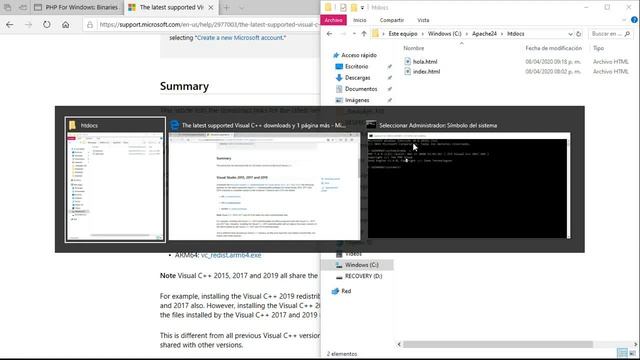Viewport: 640px width, 360px height.
Task: Open Compartir ribbon tab in File Explorer
Action: point(392,20)
